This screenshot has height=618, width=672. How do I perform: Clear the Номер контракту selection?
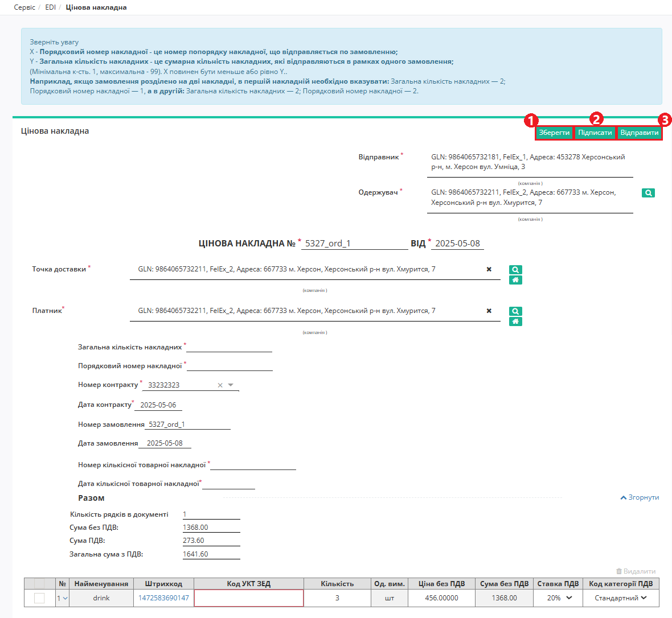(220, 385)
